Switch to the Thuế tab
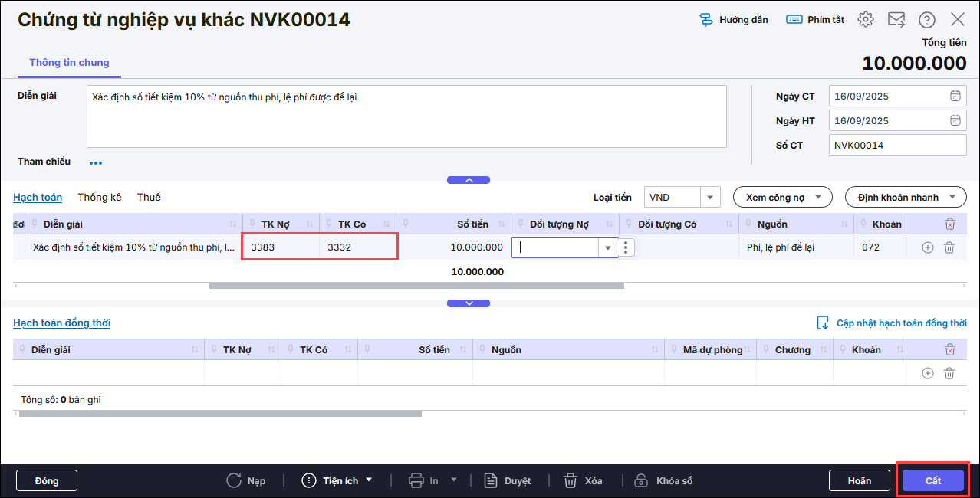The width and height of the screenshot is (980, 498). pyautogui.click(x=149, y=198)
